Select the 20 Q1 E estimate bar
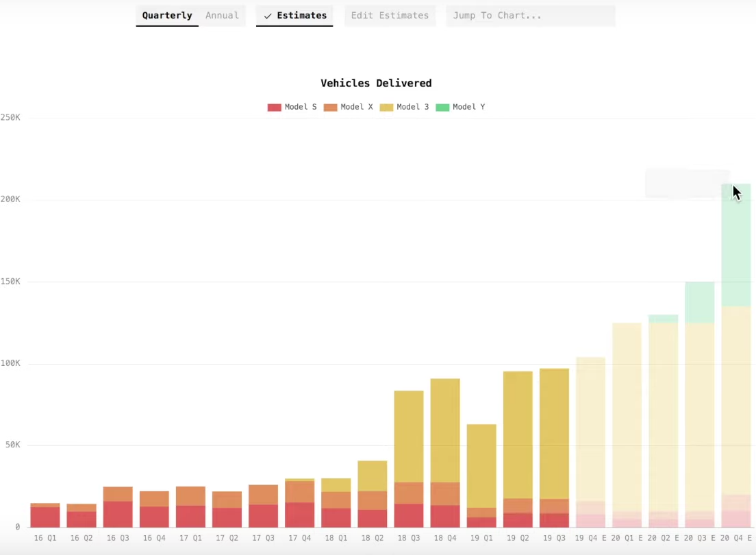Screen dimensions: 756x555 coord(627,425)
